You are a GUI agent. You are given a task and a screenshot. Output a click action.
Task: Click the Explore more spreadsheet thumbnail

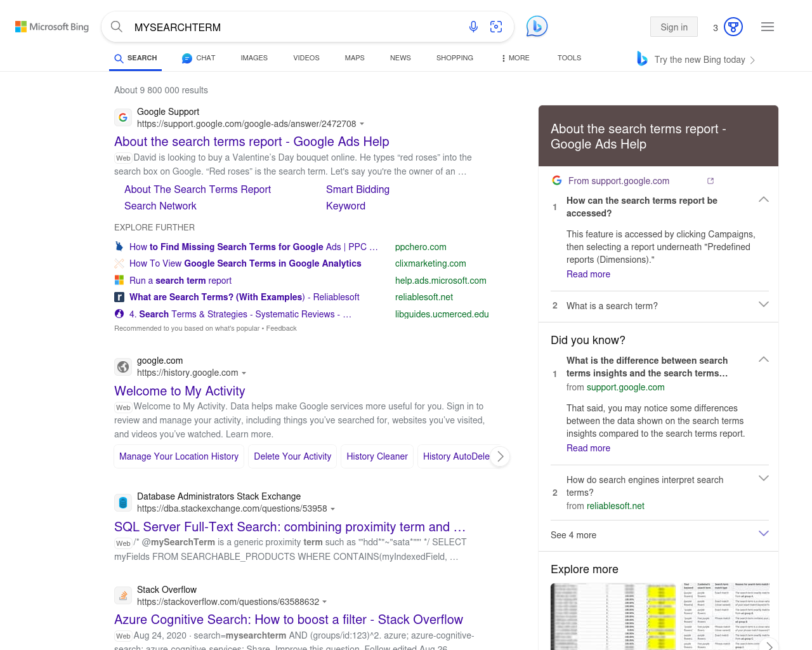[614, 616]
